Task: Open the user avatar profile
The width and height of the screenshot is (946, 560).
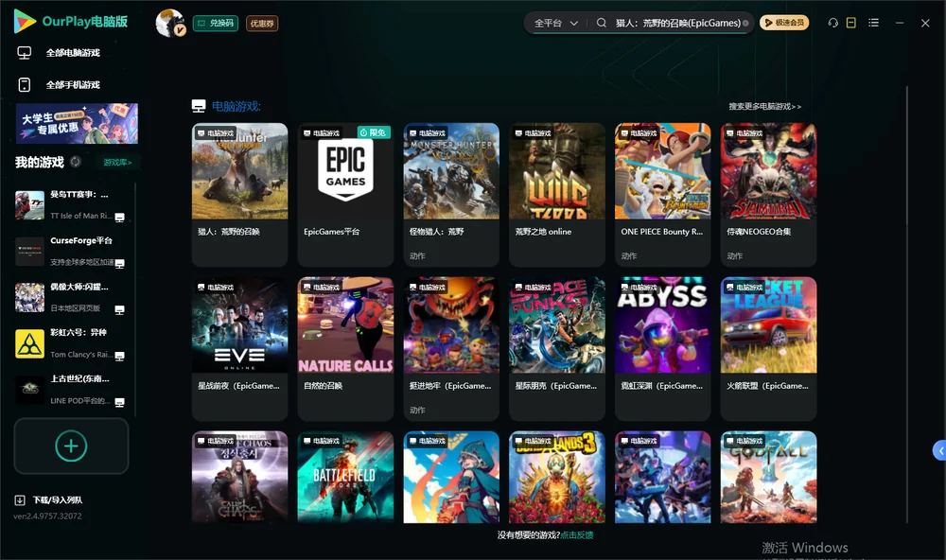Action: pos(170,23)
